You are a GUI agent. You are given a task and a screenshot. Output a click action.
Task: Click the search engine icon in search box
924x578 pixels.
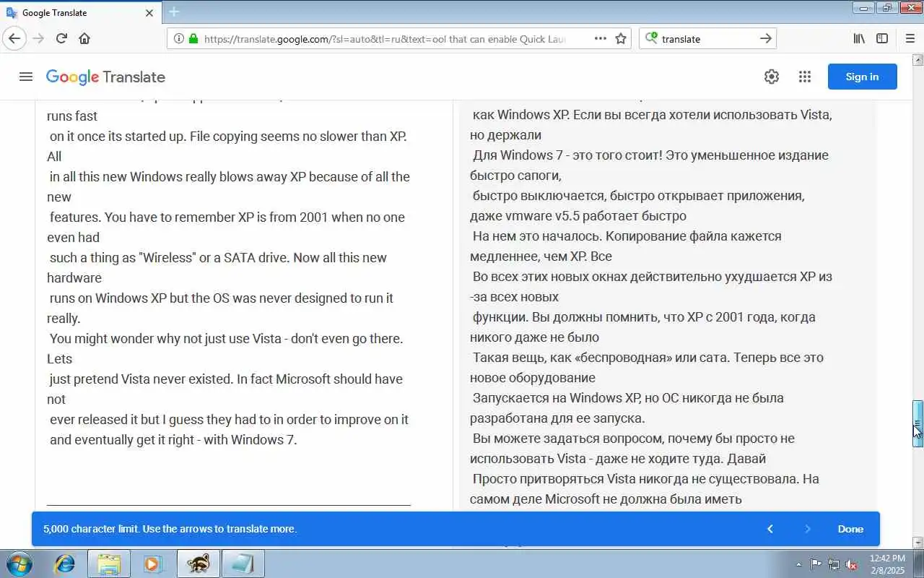click(651, 38)
